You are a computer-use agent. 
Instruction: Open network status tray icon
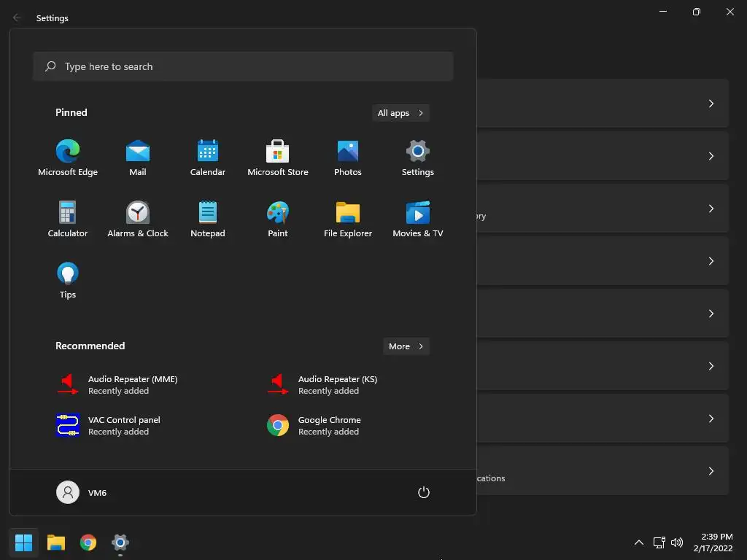pyautogui.click(x=659, y=542)
